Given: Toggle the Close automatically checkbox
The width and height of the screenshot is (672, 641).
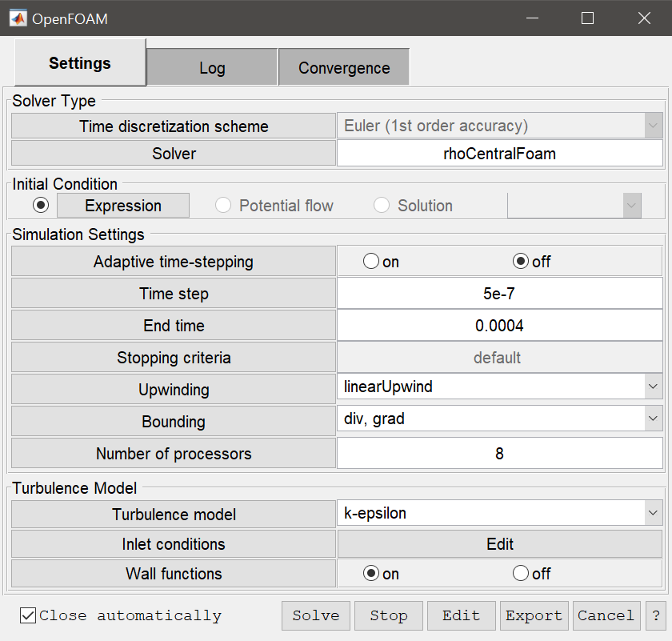Looking at the screenshot, I should [28, 615].
